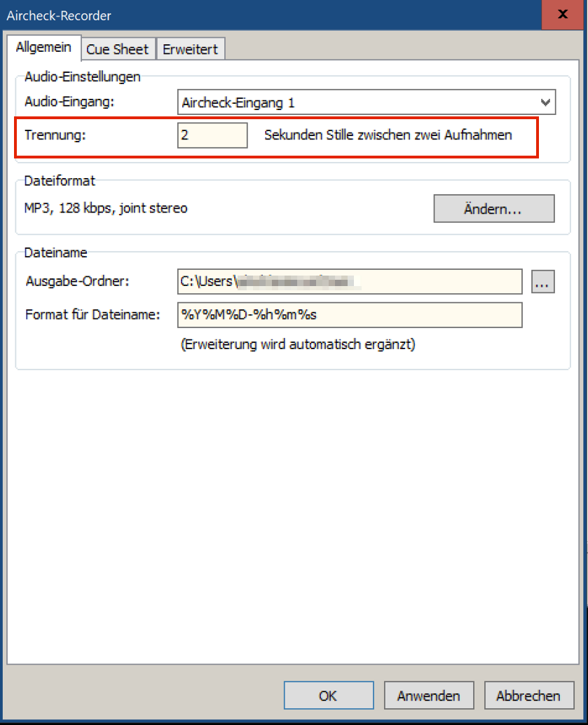Click the Sekunden Stille description label
The height and width of the screenshot is (725, 588).
[x=388, y=135]
